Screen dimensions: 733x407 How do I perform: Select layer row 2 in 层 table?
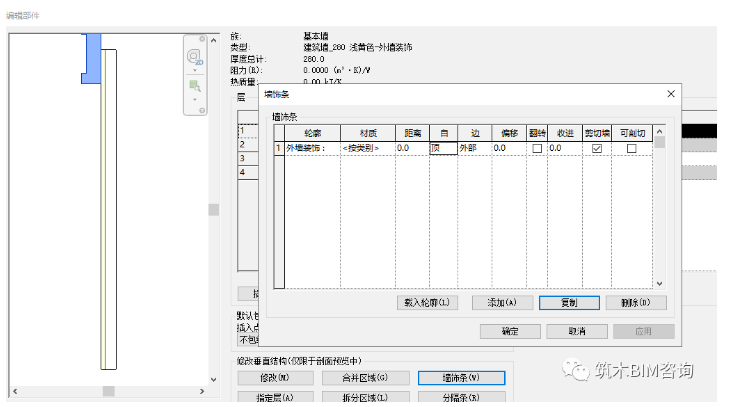[248, 144]
